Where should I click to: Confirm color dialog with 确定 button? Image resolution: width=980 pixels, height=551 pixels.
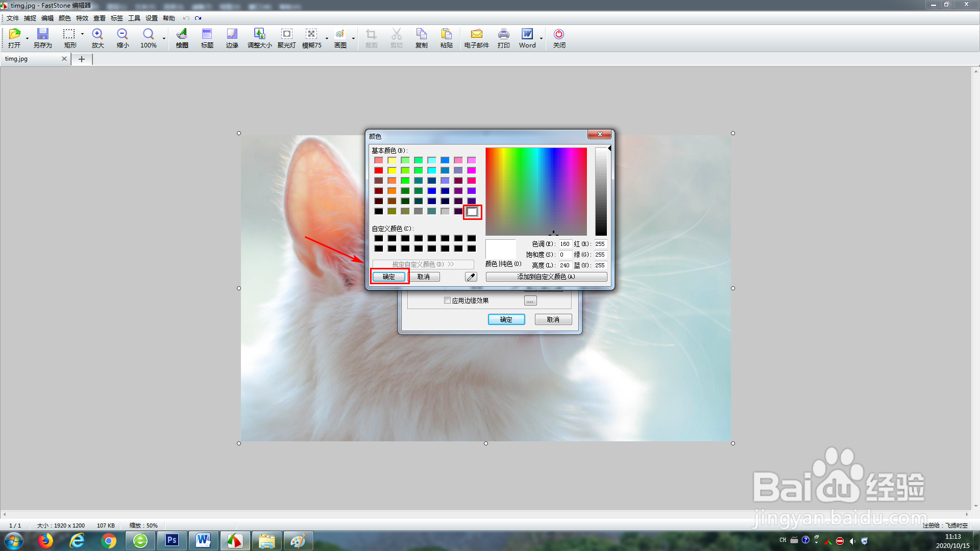point(389,277)
